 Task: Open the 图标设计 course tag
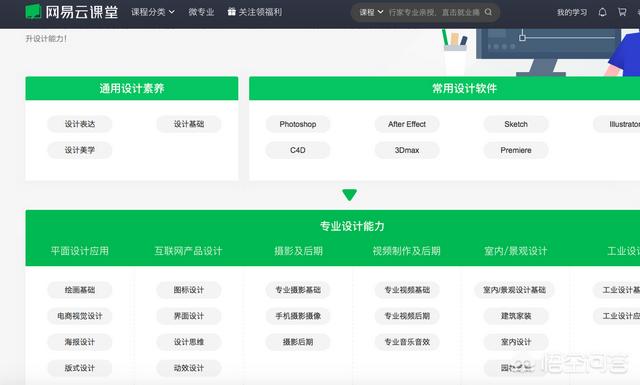point(189,290)
